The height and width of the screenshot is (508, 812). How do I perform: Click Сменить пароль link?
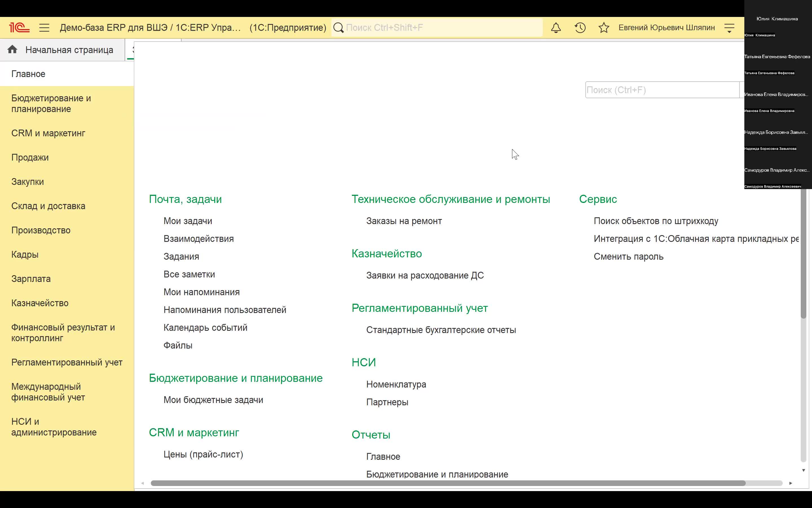pyautogui.click(x=628, y=257)
